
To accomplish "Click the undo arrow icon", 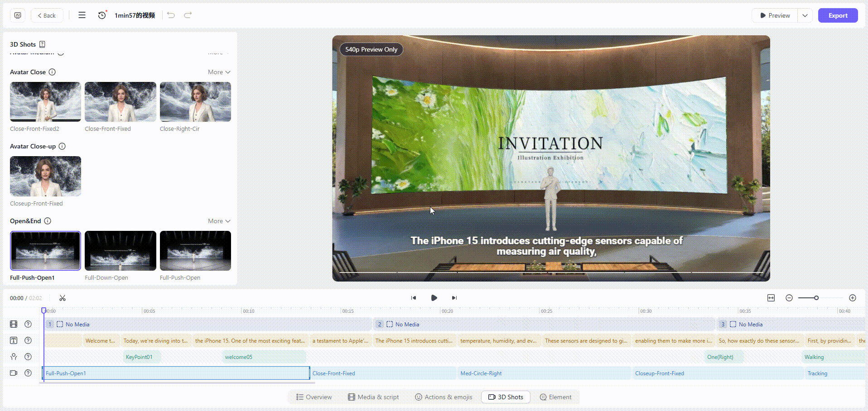I will [171, 15].
